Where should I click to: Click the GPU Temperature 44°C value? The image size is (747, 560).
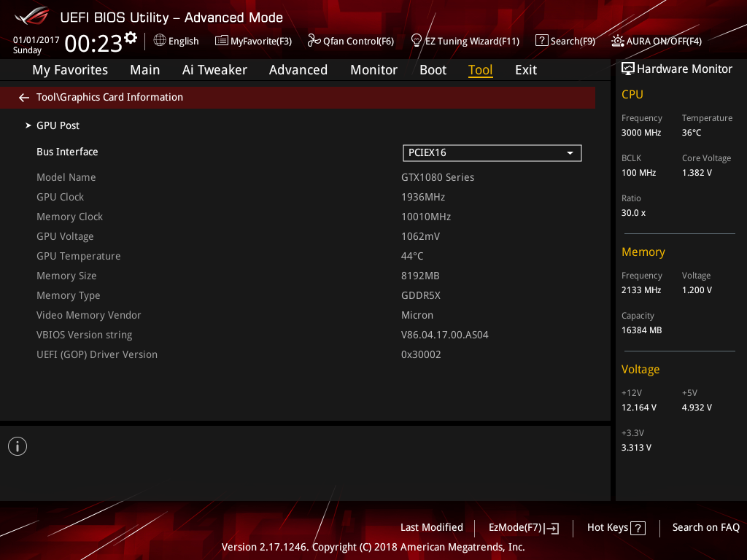click(412, 256)
